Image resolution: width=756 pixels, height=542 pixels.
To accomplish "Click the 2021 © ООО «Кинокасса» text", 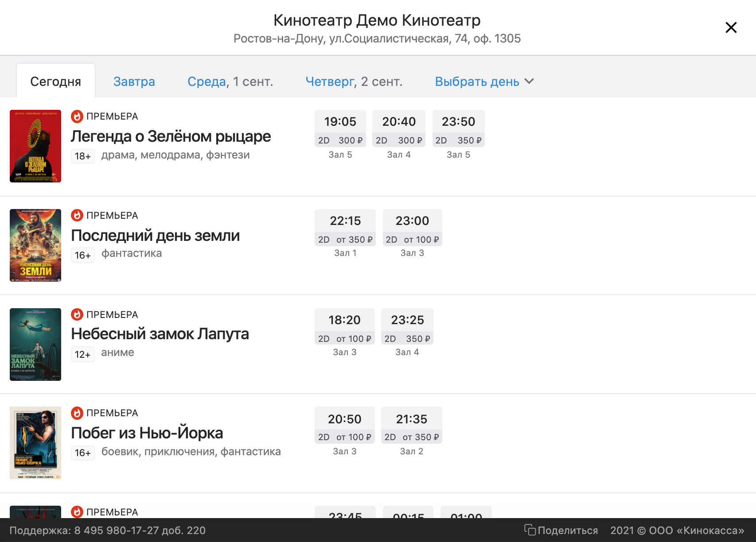I will [x=678, y=530].
